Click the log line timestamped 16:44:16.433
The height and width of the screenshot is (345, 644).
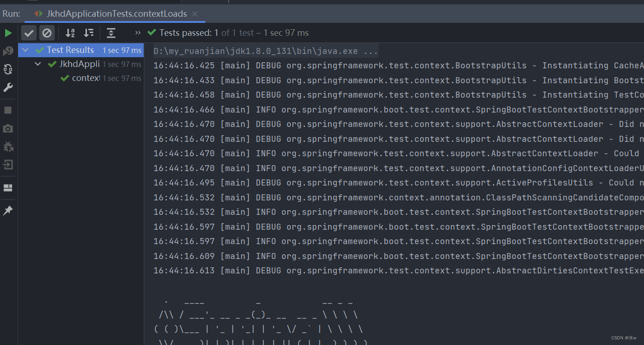point(398,80)
